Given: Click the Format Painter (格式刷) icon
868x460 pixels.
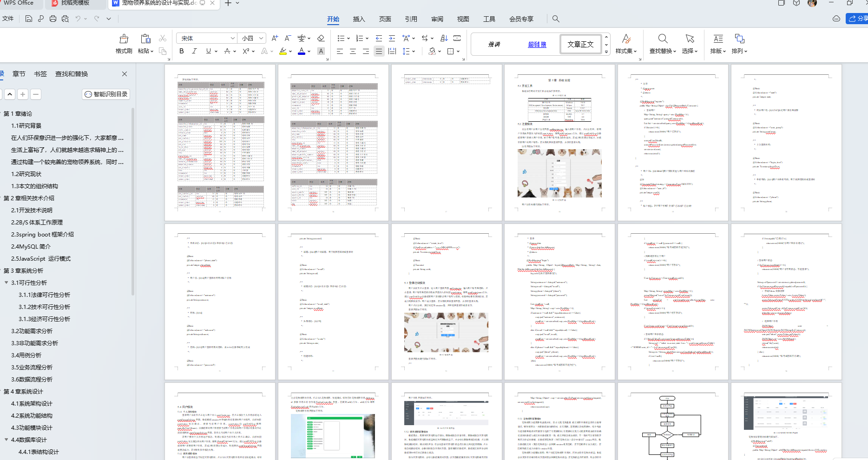Looking at the screenshot, I should tap(124, 39).
